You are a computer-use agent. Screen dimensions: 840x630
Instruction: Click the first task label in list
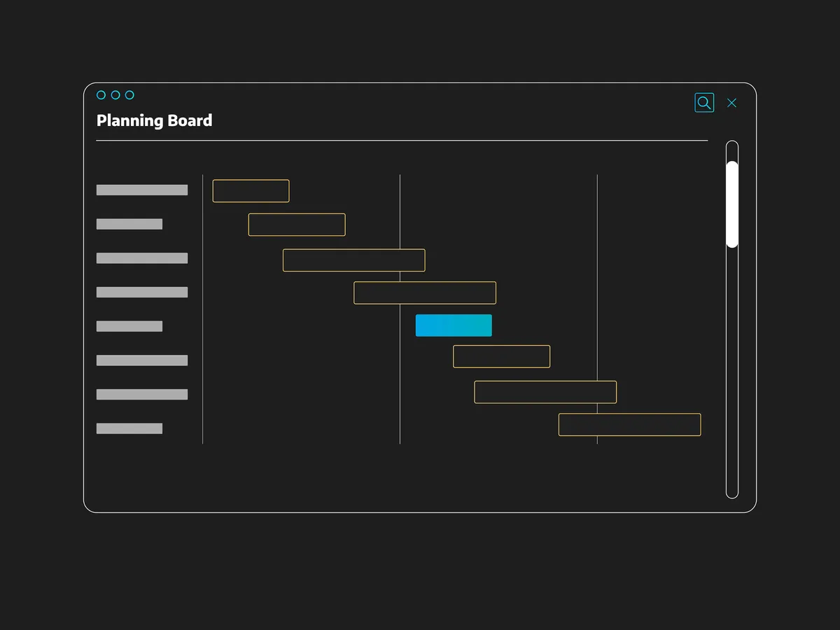(142, 190)
